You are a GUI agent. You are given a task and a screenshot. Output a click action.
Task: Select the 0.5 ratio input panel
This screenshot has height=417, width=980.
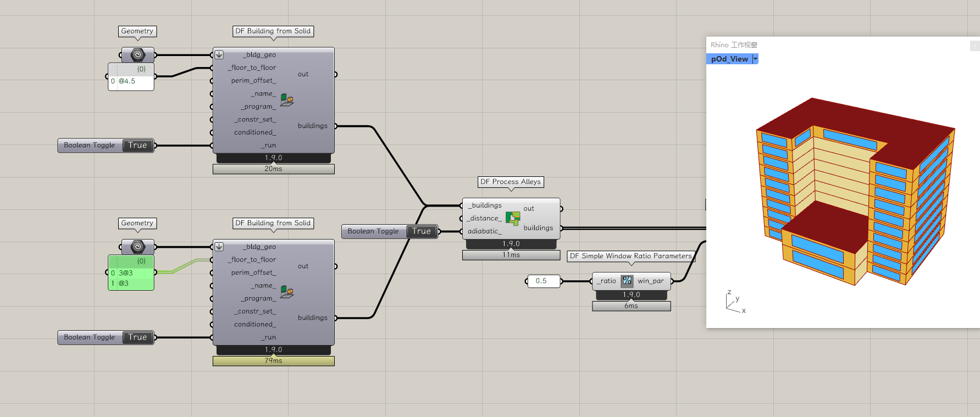(x=541, y=281)
